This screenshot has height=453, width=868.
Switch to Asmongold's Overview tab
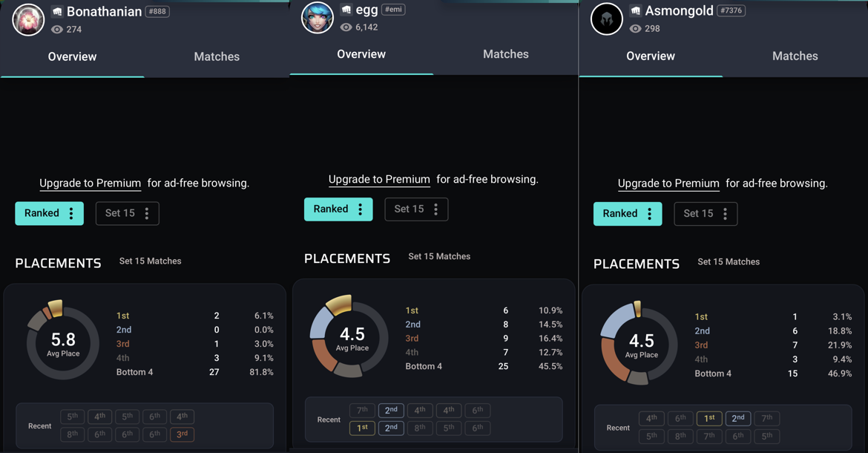pos(651,56)
